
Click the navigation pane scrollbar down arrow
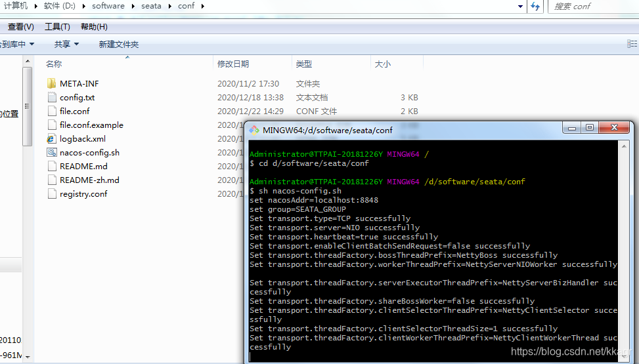point(28,357)
